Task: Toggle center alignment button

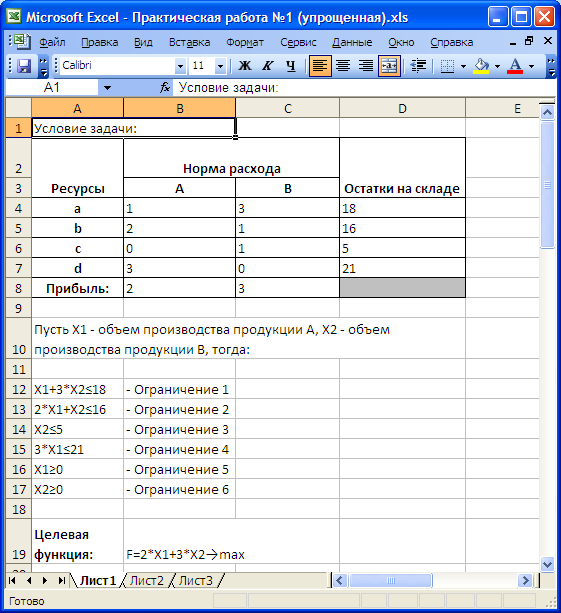Action: tap(343, 66)
